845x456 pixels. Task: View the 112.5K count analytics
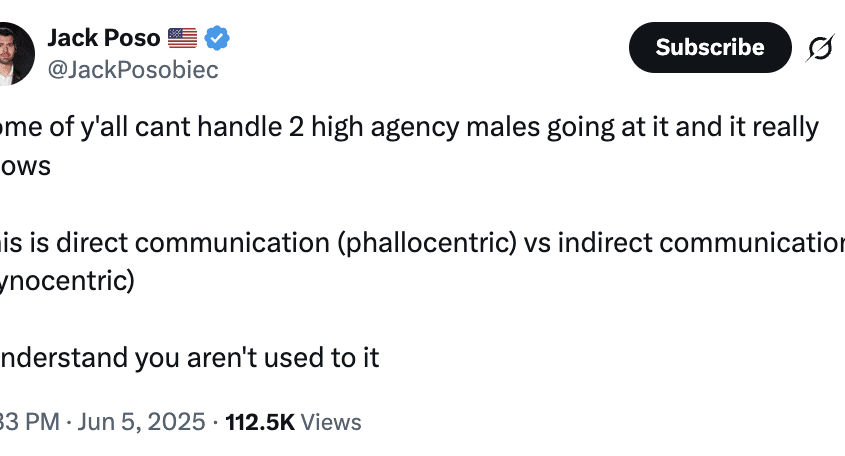(x=260, y=422)
